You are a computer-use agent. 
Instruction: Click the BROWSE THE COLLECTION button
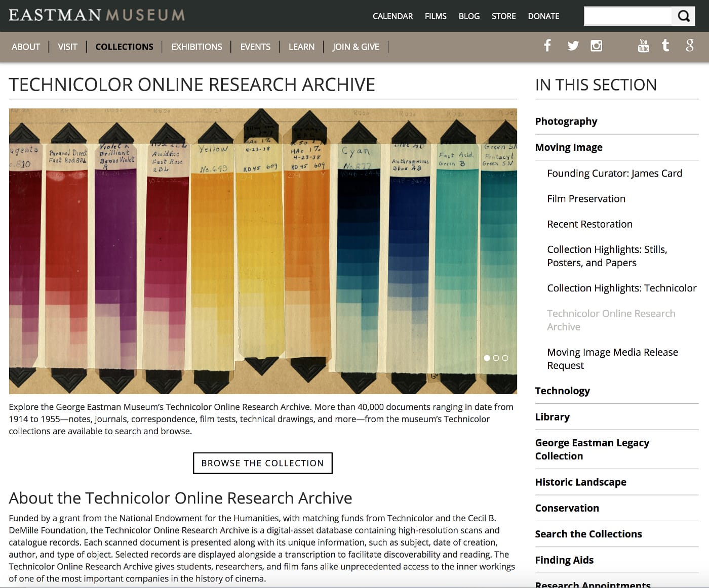262,463
